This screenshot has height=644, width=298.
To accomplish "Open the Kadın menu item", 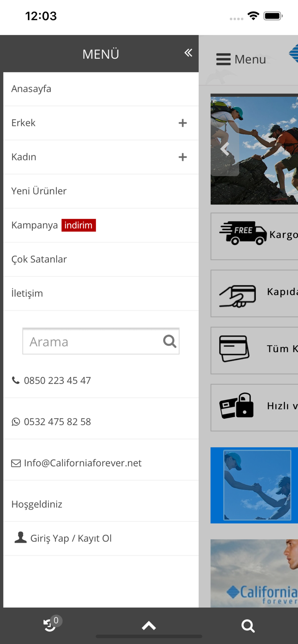I will [101, 157].
